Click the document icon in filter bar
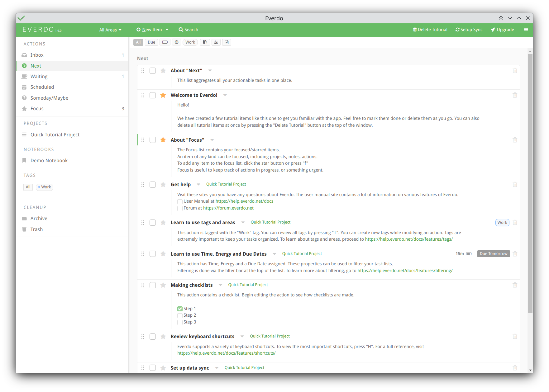549x392 pixels. (x=227, y=42)
